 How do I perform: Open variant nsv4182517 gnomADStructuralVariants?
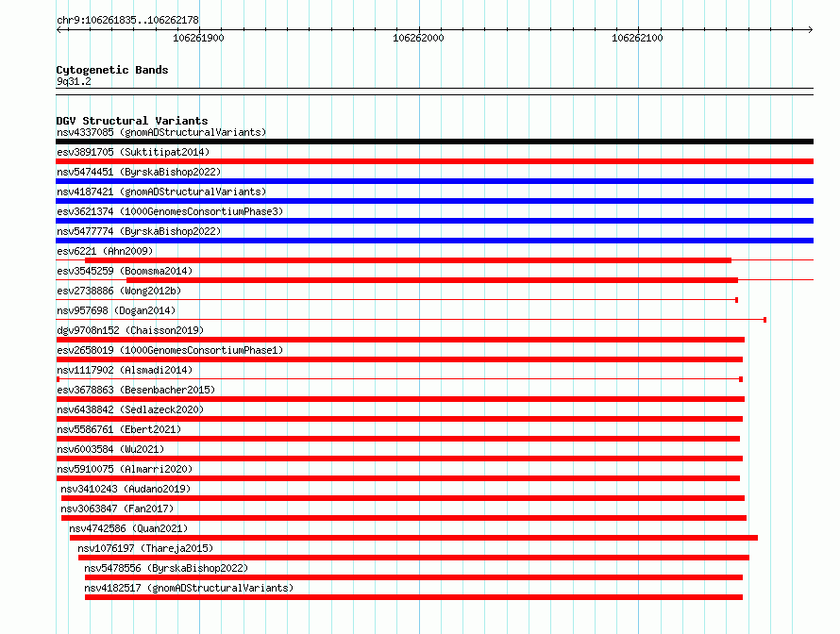click(189, 588)
